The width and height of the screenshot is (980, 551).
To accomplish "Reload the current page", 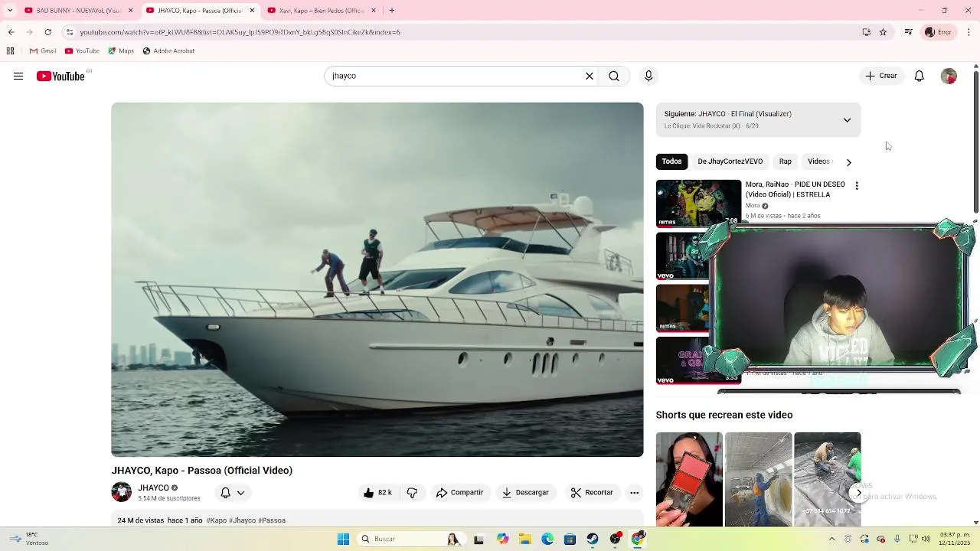I will 48,32.
